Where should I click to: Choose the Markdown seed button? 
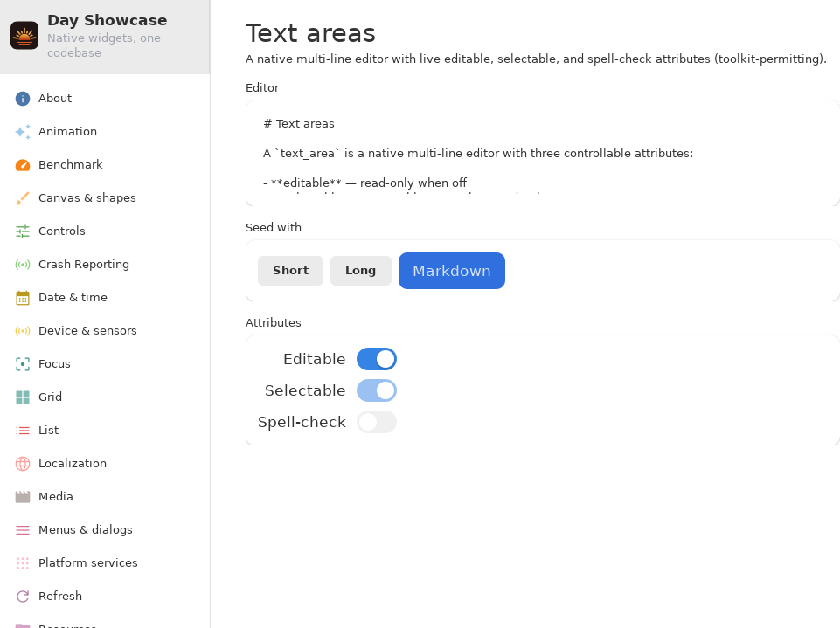(452, 271)
